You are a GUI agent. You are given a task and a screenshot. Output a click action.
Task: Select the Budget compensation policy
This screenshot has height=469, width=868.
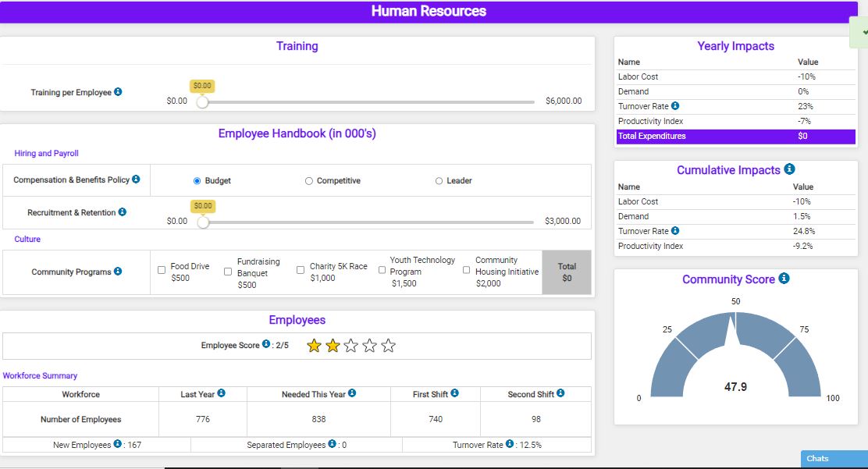(197, 181)
